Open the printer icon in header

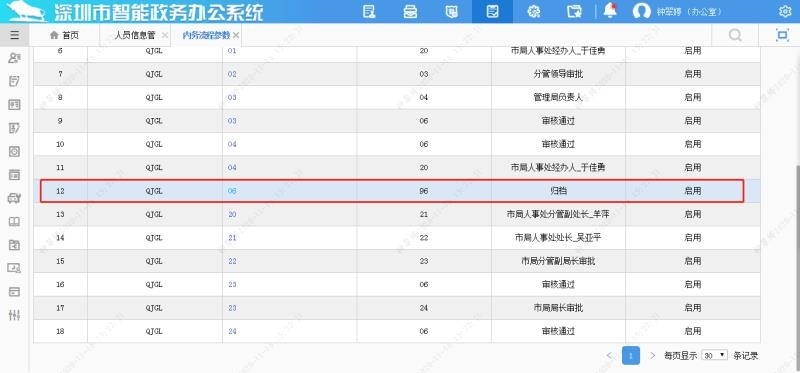410,12
